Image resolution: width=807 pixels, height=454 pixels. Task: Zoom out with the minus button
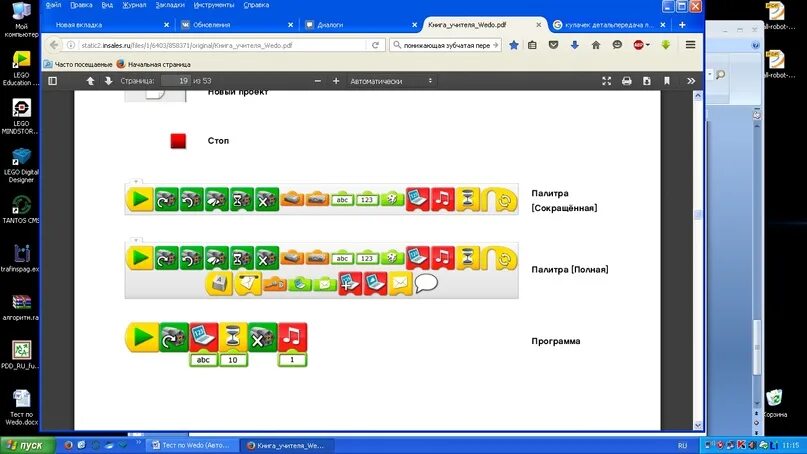tap(318, 81)
